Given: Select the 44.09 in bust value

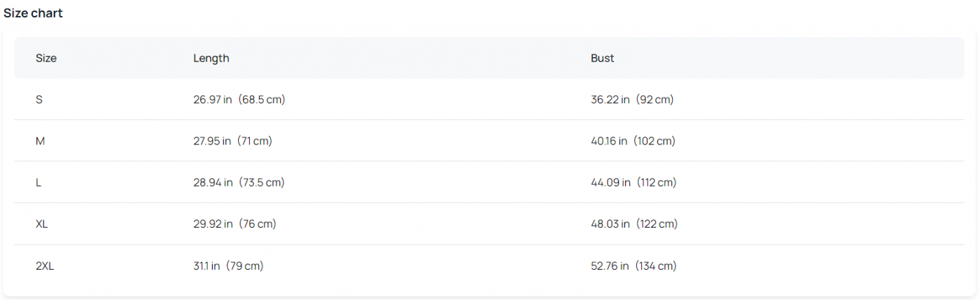Looking at the screenshot, I should tap(611, 182).
